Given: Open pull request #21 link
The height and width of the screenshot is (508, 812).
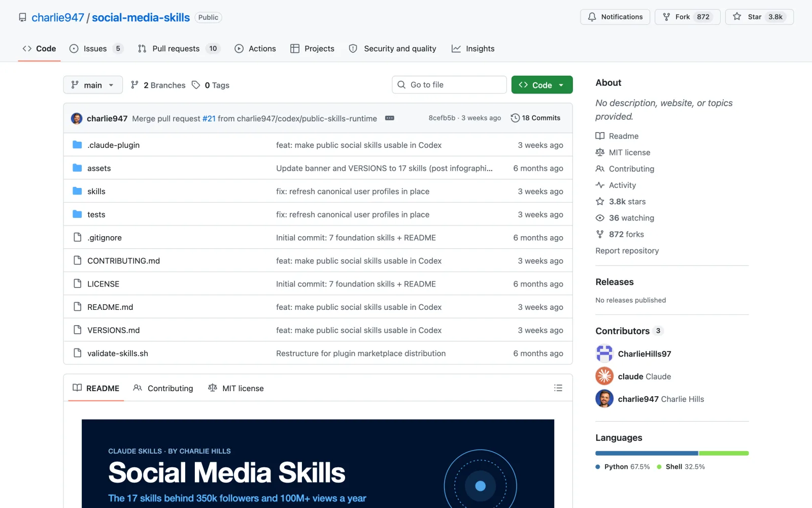Looking at the screenshot, I should coord(209,118).
